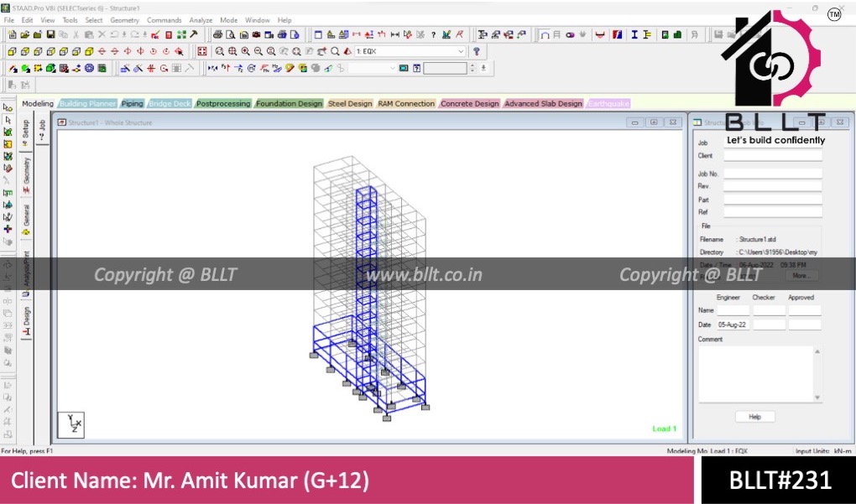Click the More... button in File section
Screen dimensions: 856x504
click(801, 276)
